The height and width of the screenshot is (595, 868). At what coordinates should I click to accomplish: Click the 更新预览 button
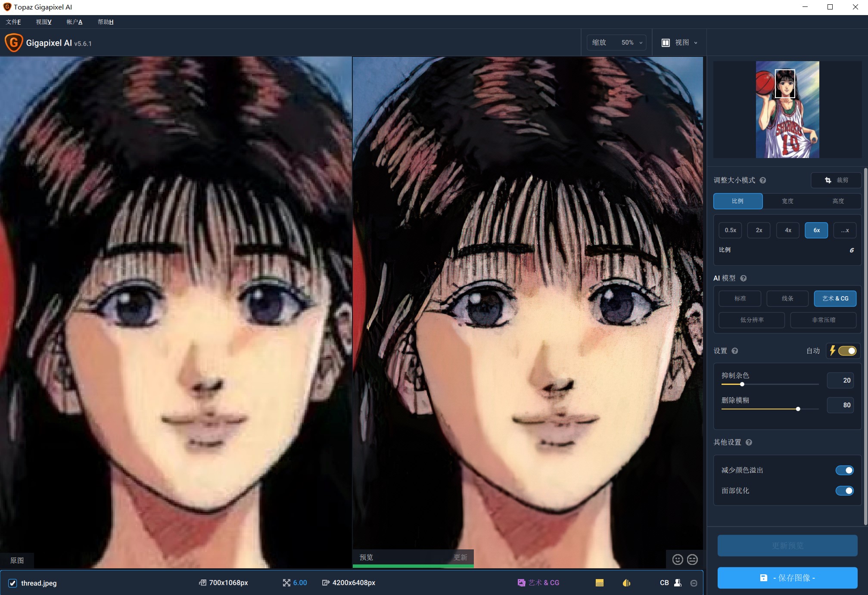[787, 545]
